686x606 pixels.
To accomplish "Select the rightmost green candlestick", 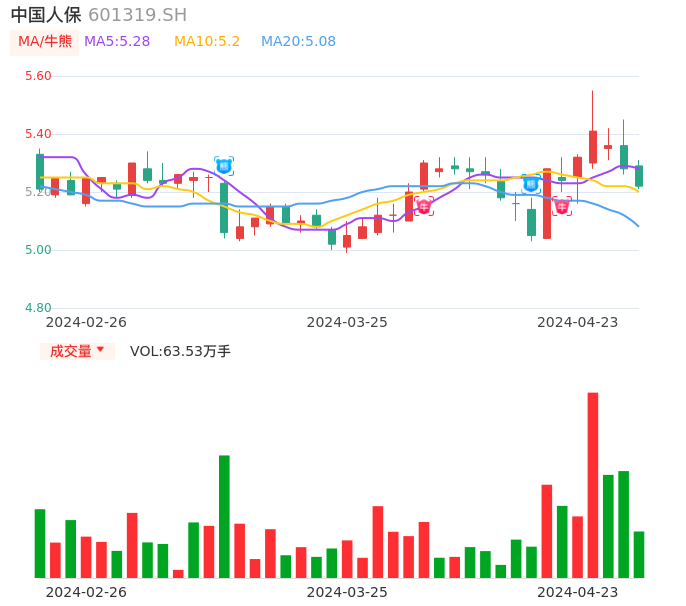I will coord(639,176).
